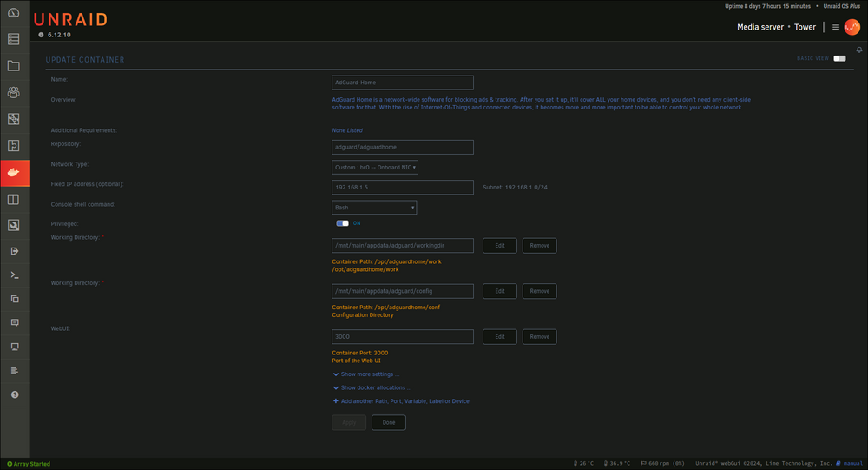
Task: Edit the workingdir Working Directory path
Action: [x=500, y=246]
